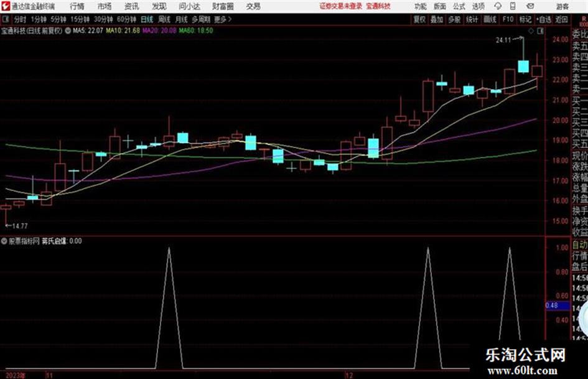Open the 功能 menu
This screenshot has height=379, width=588.
421,6
